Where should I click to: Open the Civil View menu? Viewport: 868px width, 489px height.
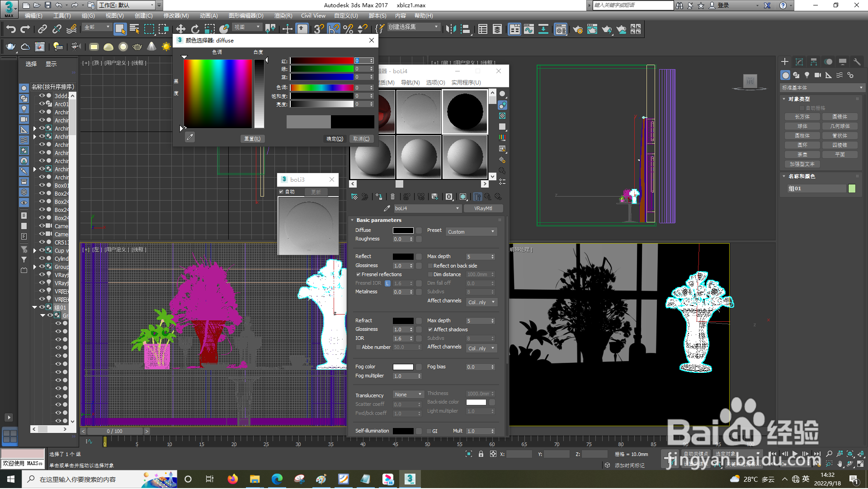point(313,16)
